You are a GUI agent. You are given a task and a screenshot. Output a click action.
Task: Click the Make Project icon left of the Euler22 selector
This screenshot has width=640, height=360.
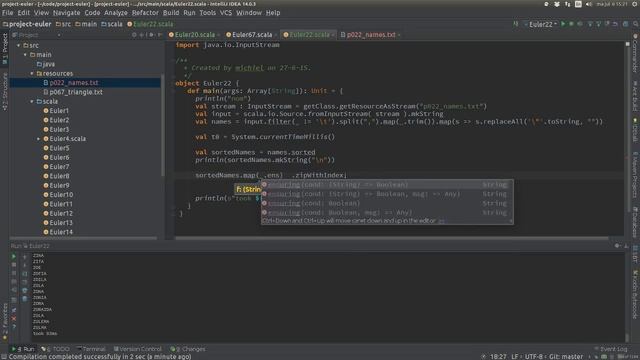516,24
